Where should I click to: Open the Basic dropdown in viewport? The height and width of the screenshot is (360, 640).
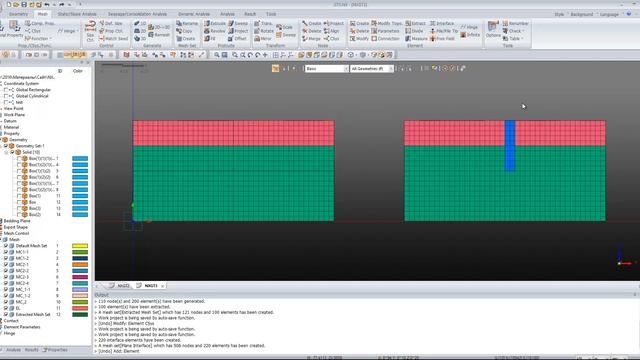pyautogui.click(x=327, y=69)
